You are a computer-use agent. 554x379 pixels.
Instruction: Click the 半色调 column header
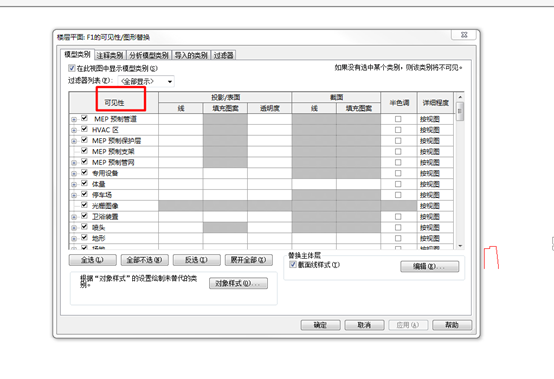tap(399, 103)
